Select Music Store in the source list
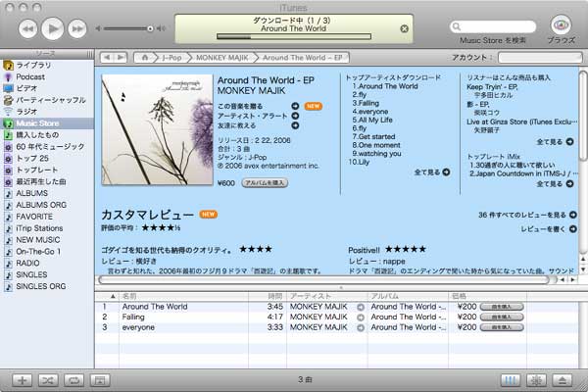The image size is (588, 392). 47,123
